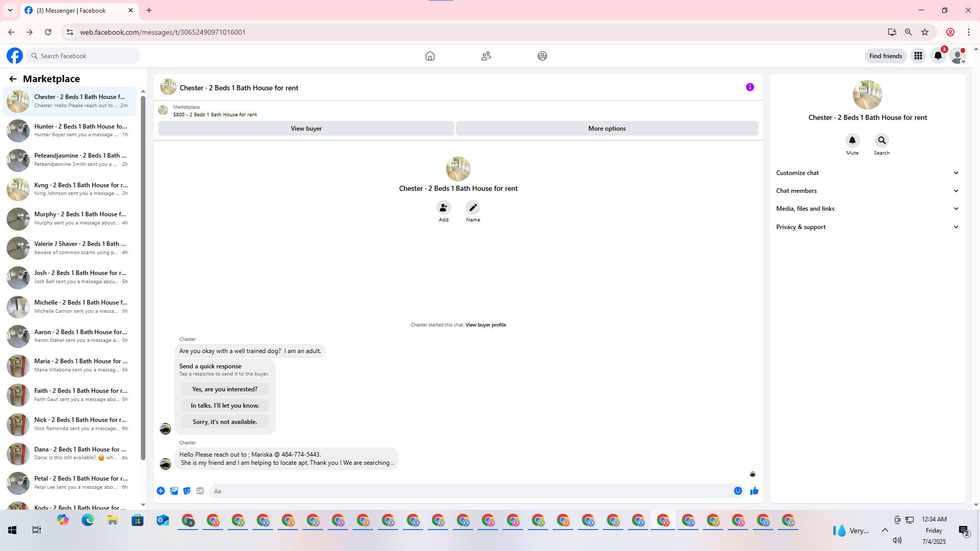Open the Facebook menu grid icon
Screen dimensions: 980x551
pos(918,56)
